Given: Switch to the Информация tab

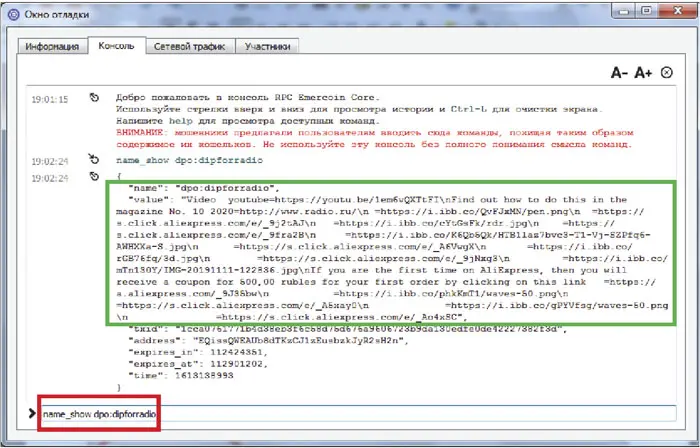Looking at the screenshot, I should [x=52, y=46].
